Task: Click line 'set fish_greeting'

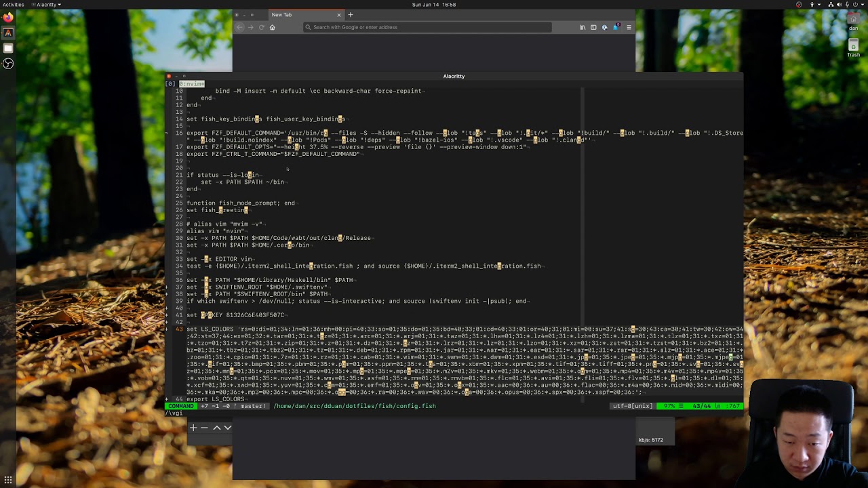Action: [218, 210]
